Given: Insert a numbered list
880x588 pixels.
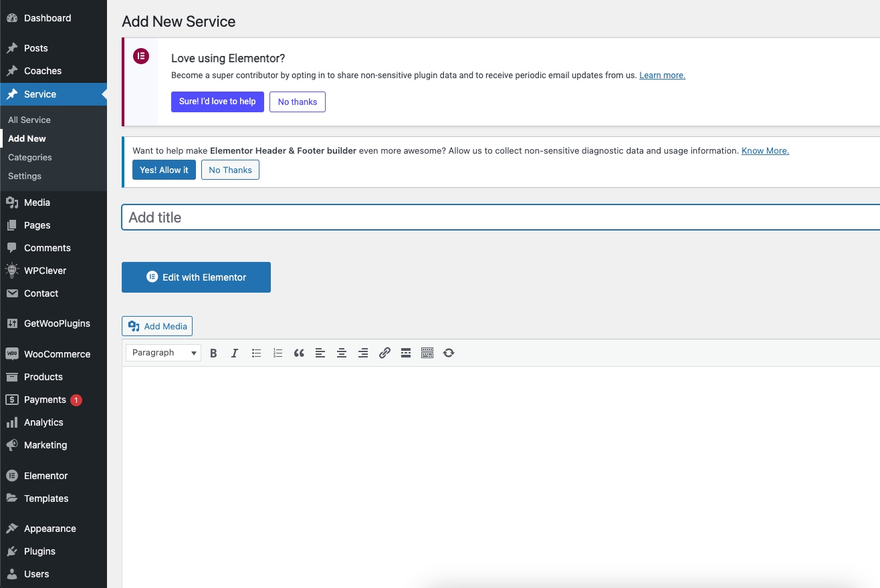Looking at the screenshot, I should click(278, 353).
